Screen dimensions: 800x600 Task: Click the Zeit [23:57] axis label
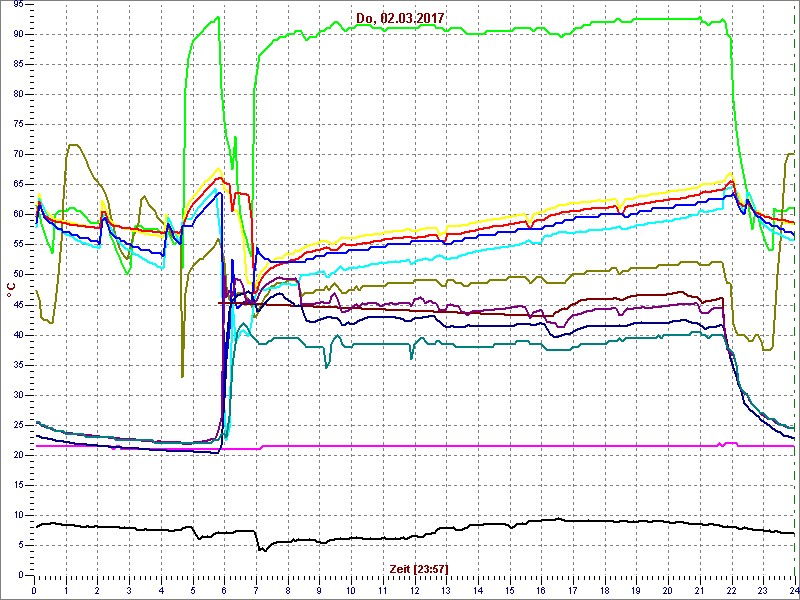pos(419,569)
